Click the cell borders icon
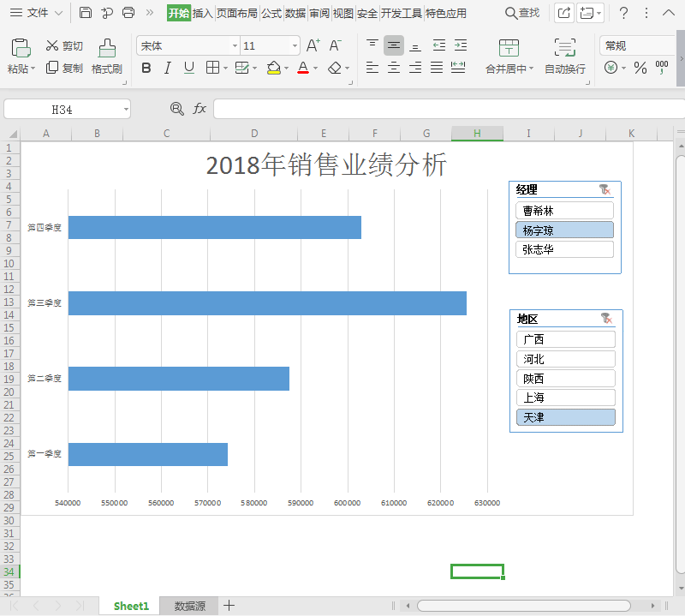Viewport: 685px width, 616px height. 212,68
